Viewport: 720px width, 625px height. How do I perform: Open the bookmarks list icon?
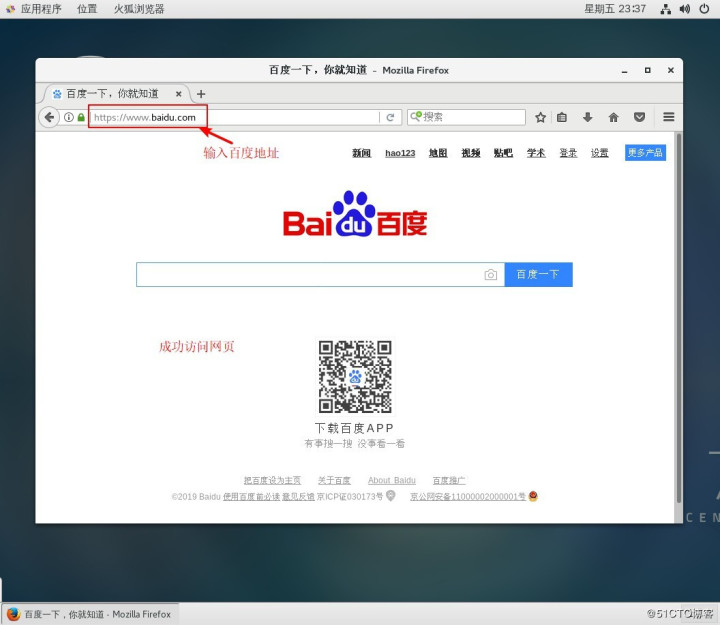(x=562, y=117)
